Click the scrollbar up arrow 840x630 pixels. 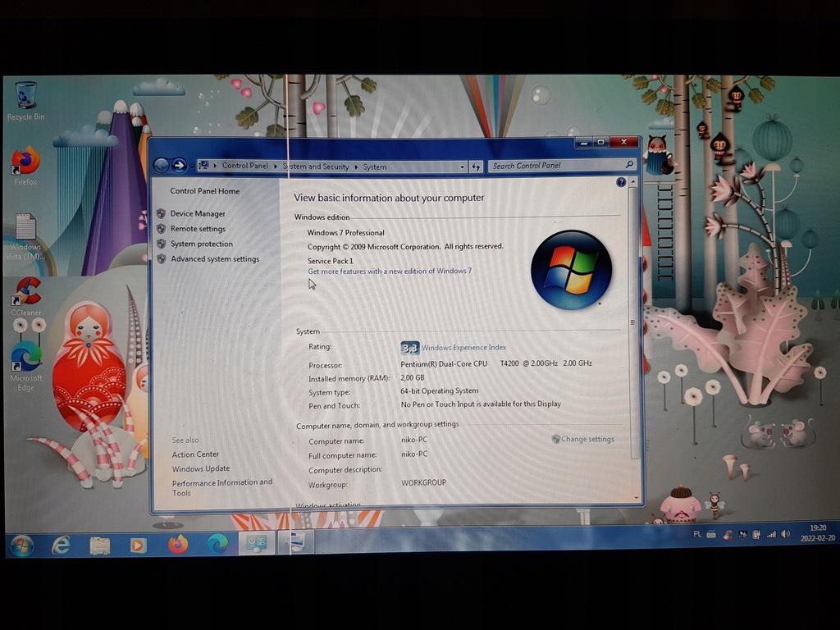coord(632,182)
